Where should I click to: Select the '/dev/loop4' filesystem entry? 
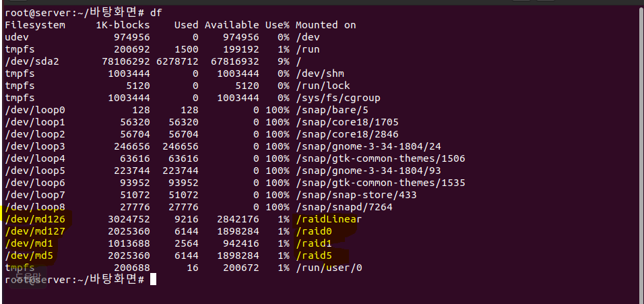(x=35, y=158)
